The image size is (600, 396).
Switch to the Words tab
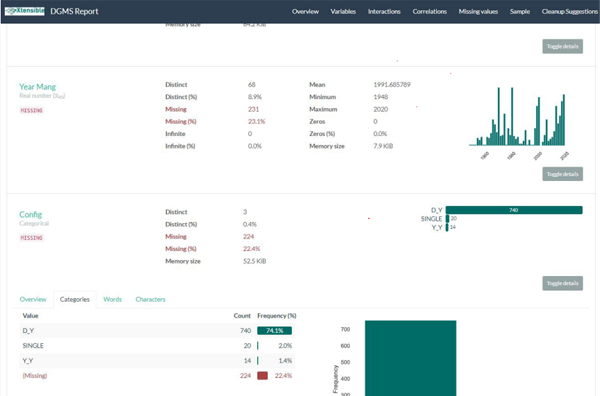point(112,299)
